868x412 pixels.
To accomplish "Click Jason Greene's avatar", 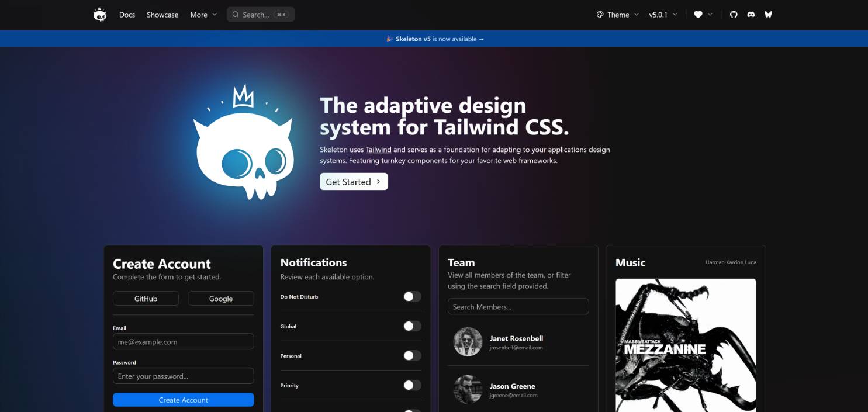I will (x=468, y=390).
